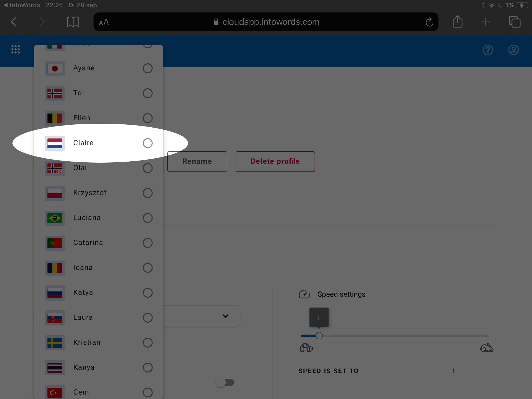
Task: Select the Claire voice radio button
Action: (x=148, y=143)
